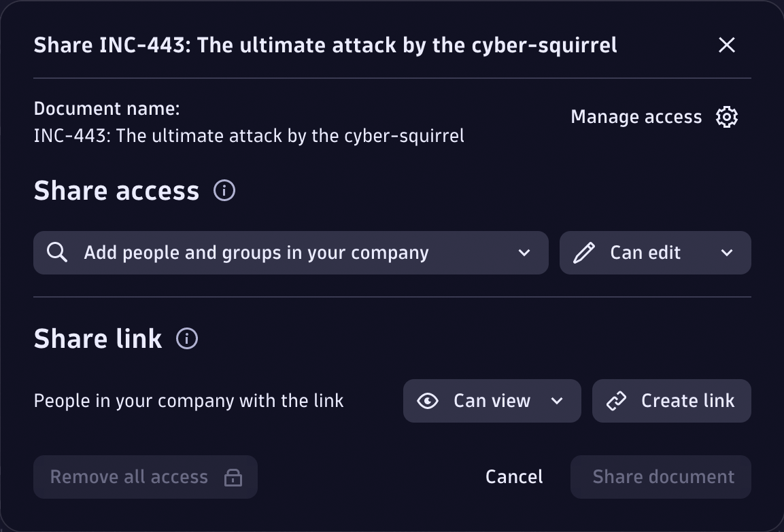
Task: Open the Manage access text link
Action: click(x=636, y=117)
